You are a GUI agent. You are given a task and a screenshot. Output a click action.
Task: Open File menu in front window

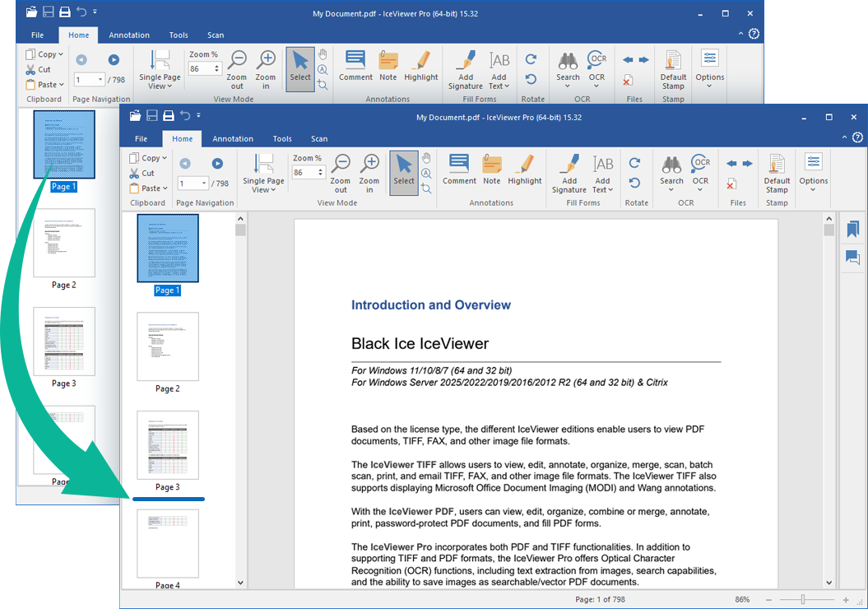(142, 138)
